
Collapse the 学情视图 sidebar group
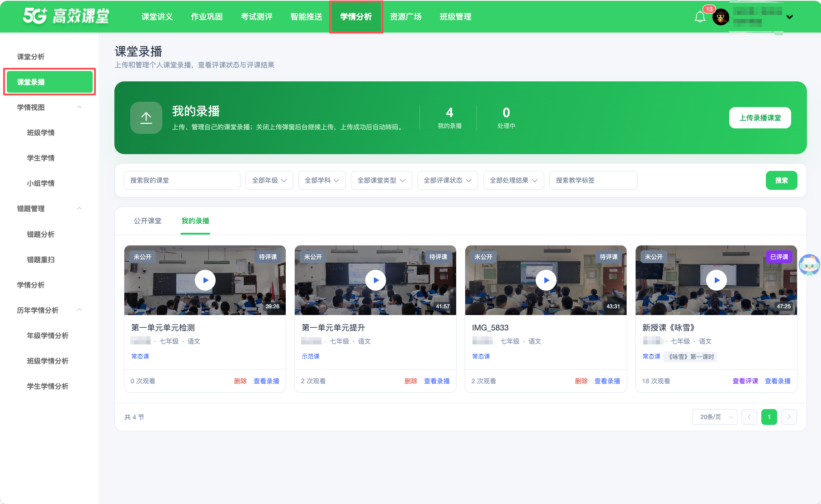coord(80,107)
